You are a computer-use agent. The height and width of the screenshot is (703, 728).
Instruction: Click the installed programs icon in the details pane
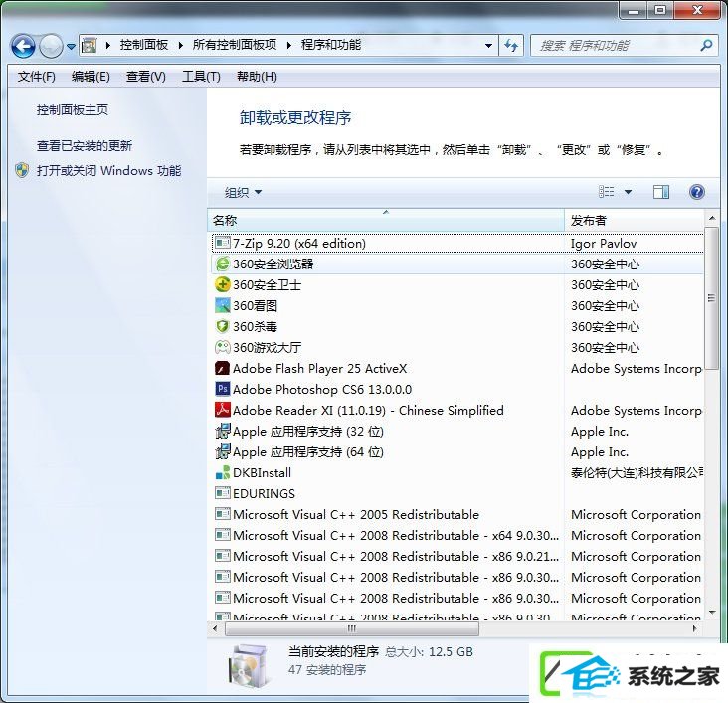click(249, 667)
